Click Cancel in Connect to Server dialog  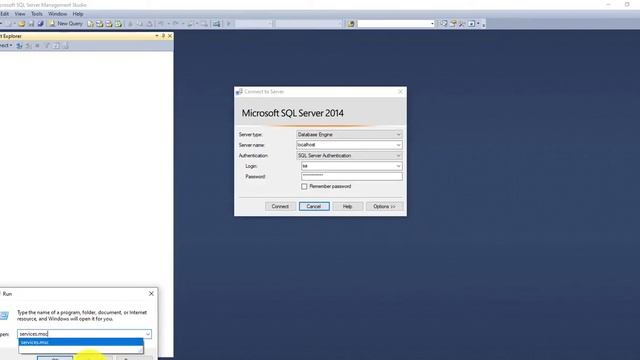coord(314,207)
